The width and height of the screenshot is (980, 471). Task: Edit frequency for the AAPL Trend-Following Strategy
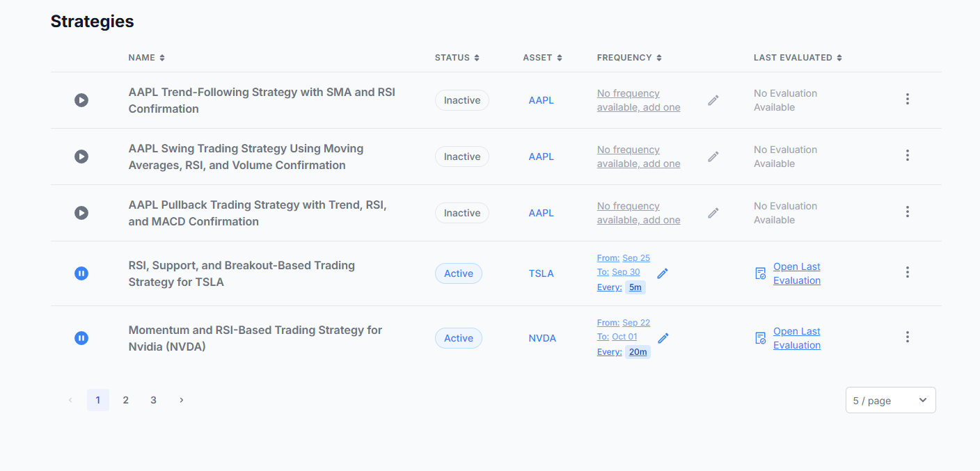(x=713, y=99)
